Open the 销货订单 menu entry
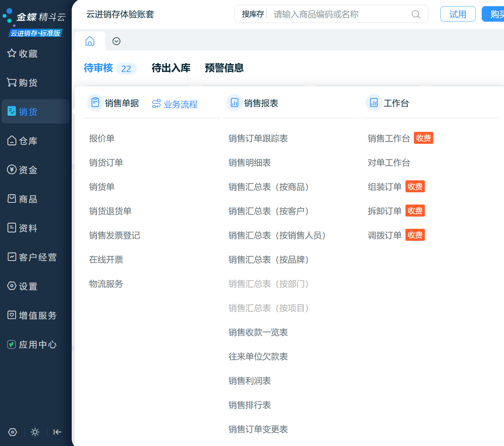The width and height of the screenshot is (504, 446). (x=106, y=163)
